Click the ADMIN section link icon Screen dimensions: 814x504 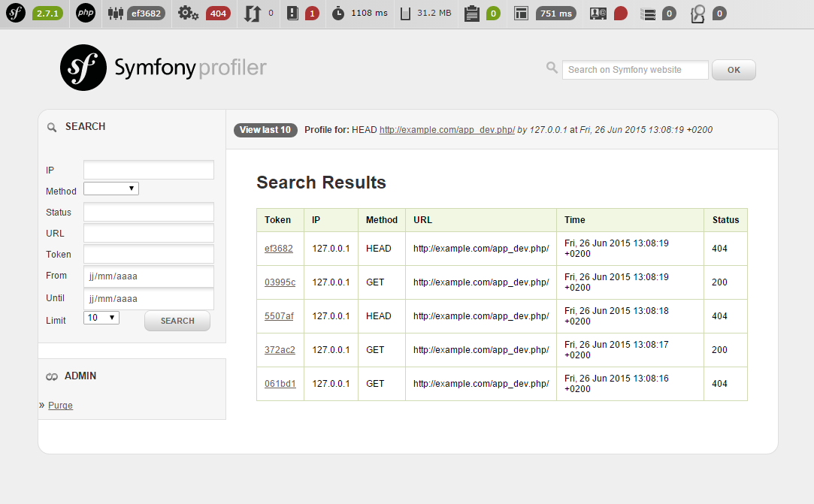[x=52, y=376]
